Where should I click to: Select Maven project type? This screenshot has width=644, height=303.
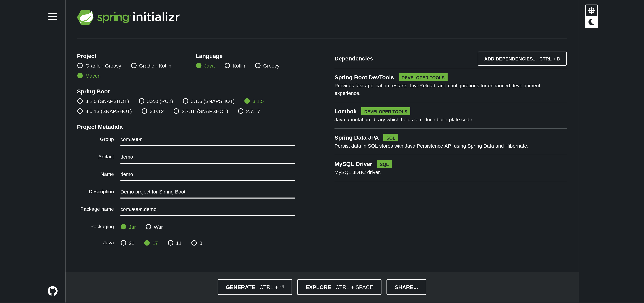tap(89, 76)
